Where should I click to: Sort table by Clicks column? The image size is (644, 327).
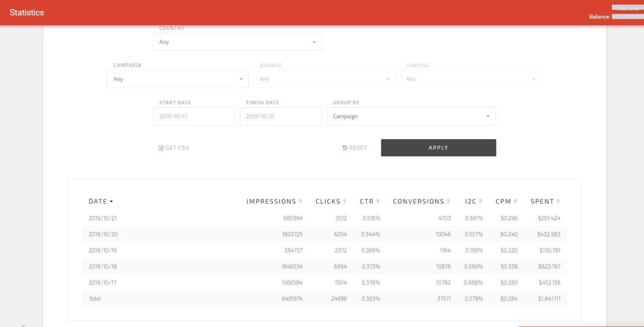pos(331,201)
